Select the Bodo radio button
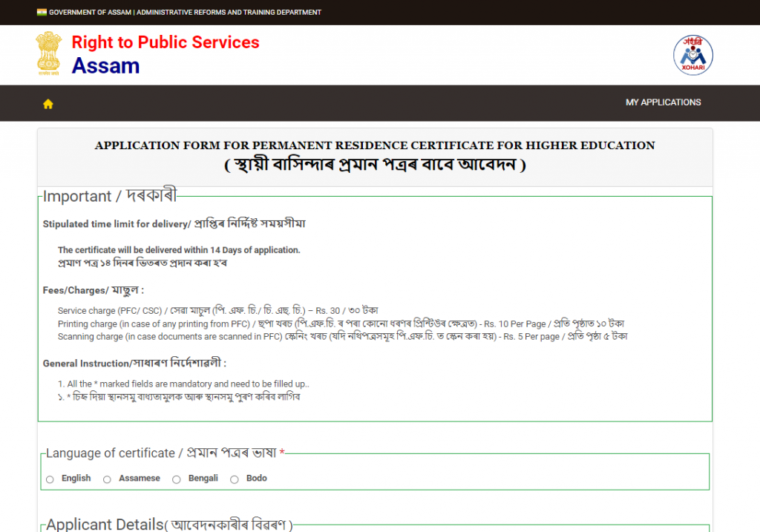 point(233,479)
